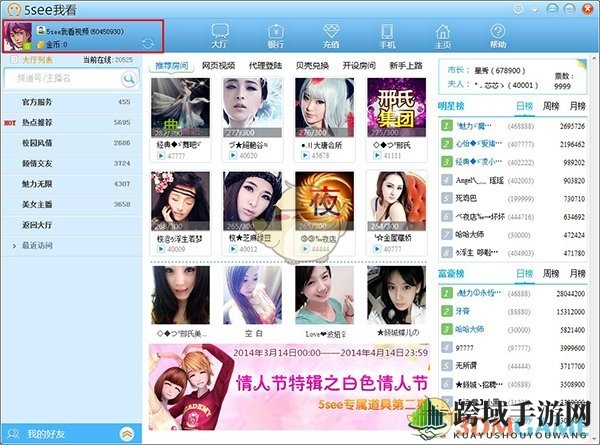Play room 47777 with play icon
Viewport: 600px width, 445px height.
[161, 156]
